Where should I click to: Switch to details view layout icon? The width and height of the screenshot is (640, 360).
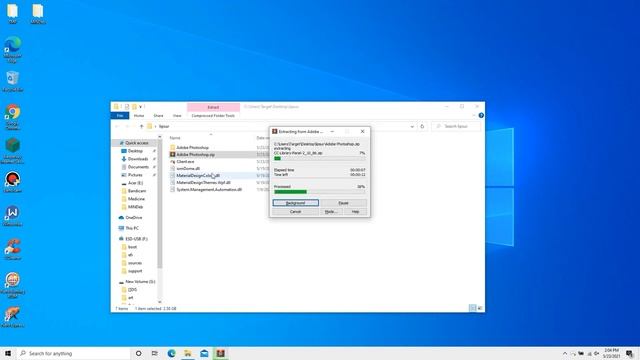pos(472,308)
